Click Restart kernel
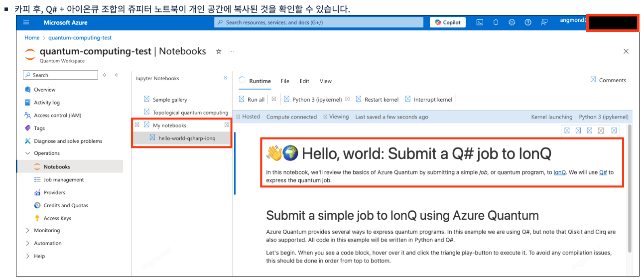The image size is (644, 279). pyautogui.click(x=377, y=99)
